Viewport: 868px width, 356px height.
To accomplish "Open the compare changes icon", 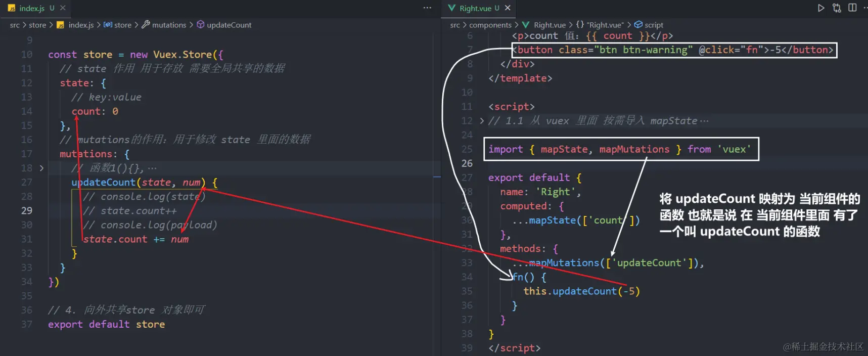I will point(837,8).
